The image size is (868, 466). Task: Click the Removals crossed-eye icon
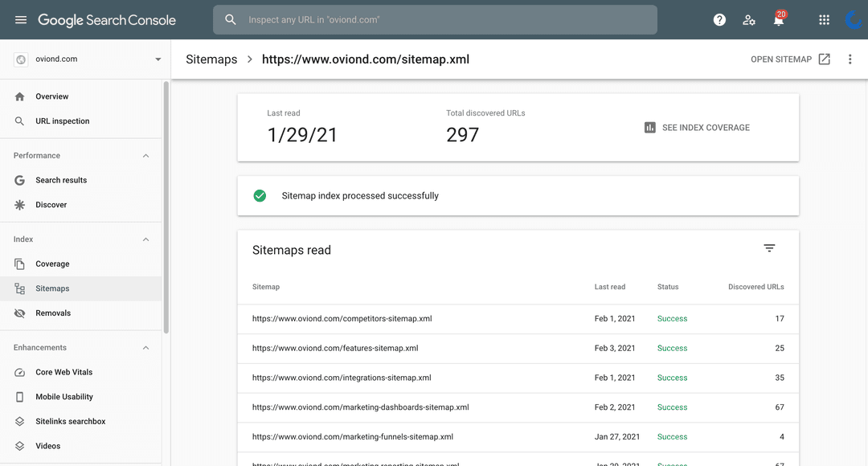[19, 313]
